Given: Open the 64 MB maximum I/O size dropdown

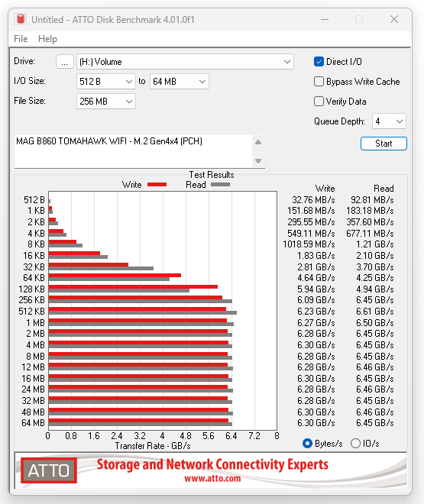Looking at the screenshot, I should (179, 81).
